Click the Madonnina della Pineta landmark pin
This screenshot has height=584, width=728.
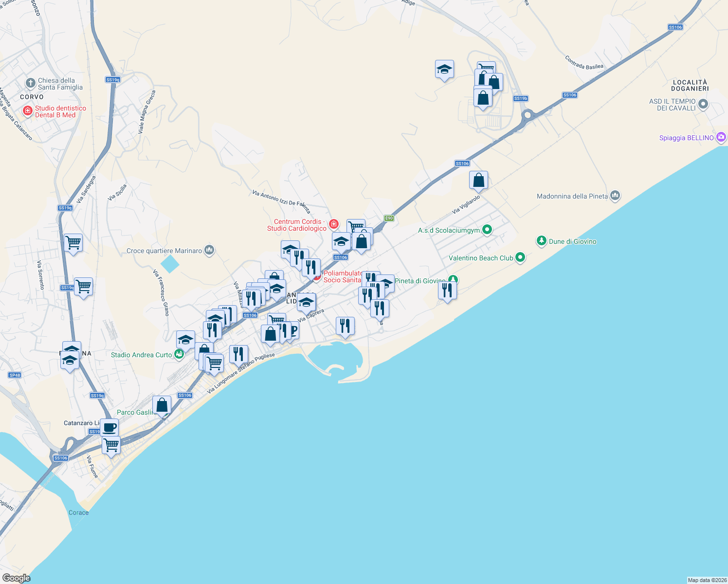tap(615, 196)
